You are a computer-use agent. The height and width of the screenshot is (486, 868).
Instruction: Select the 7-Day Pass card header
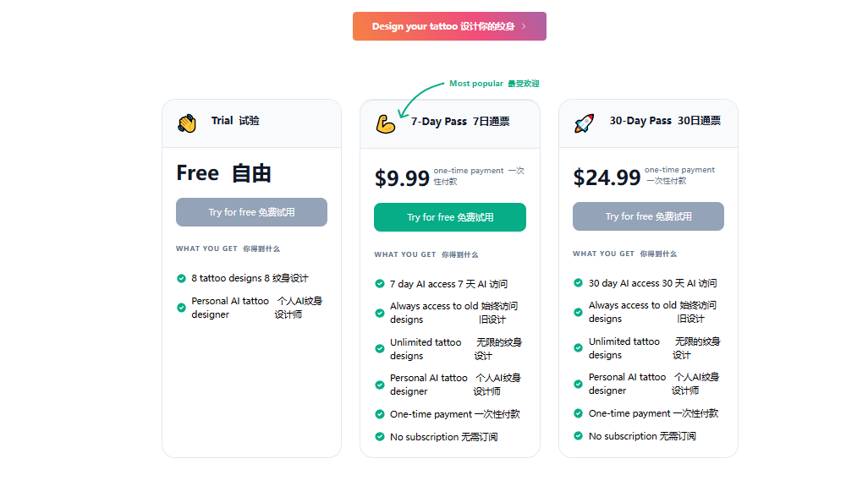(x=449, y=123)
